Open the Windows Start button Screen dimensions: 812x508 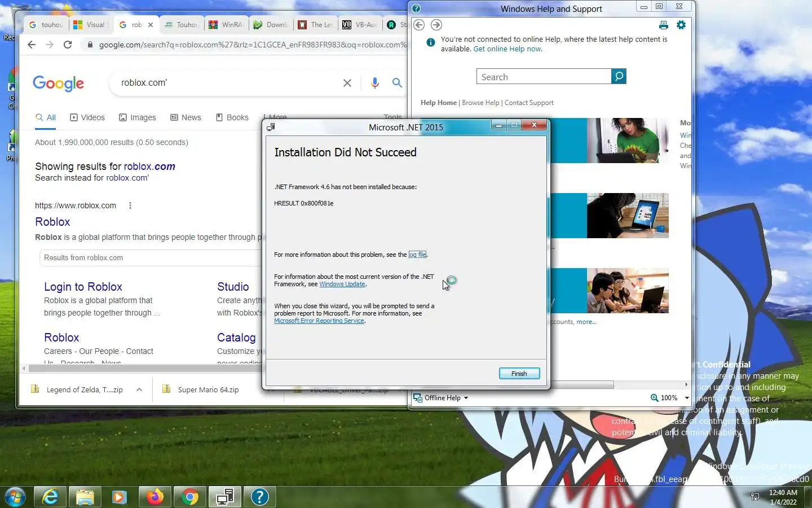(15, 497)
